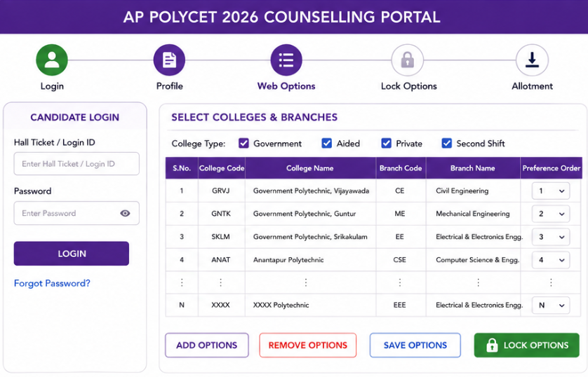This screenshot has height=377, width=588.
Task: Uncheck the Government college type checkbox
Action: pyautogui.click(x=243, y=143)
